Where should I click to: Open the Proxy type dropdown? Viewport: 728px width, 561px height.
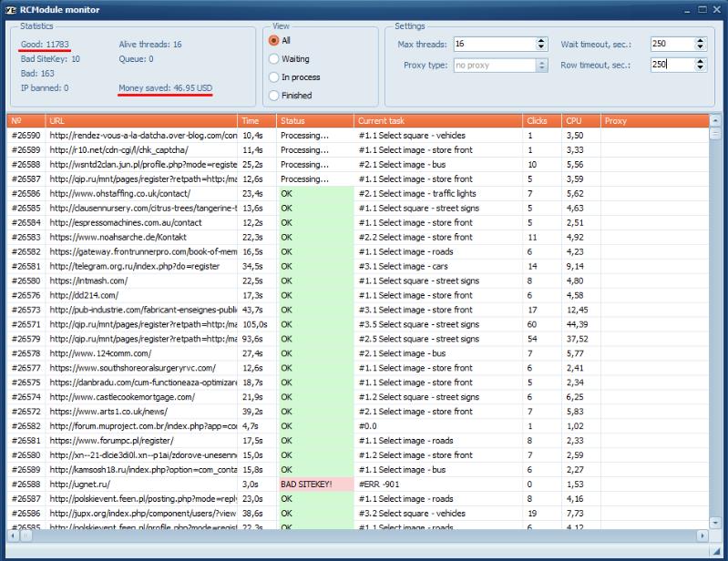coord(541,66)
